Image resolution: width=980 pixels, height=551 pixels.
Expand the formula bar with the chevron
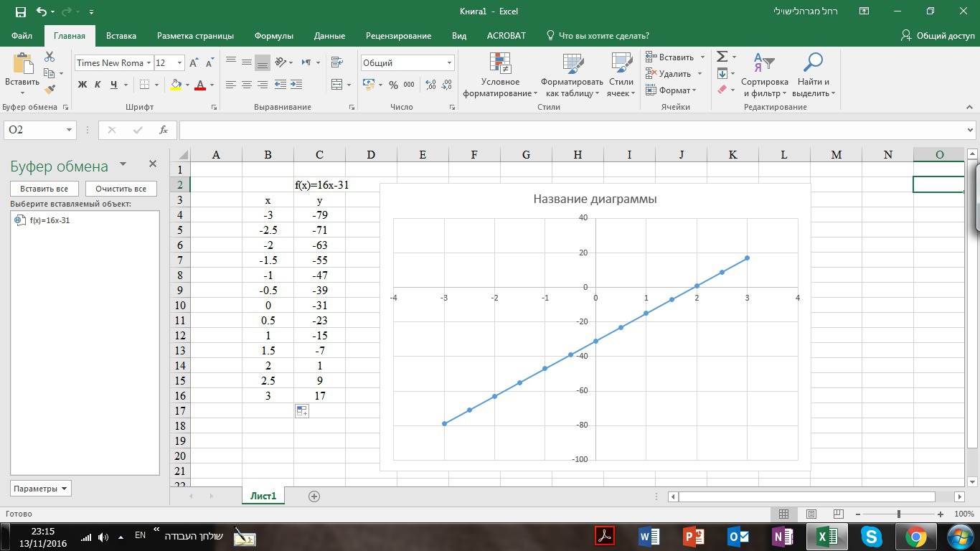pos(971,130)
